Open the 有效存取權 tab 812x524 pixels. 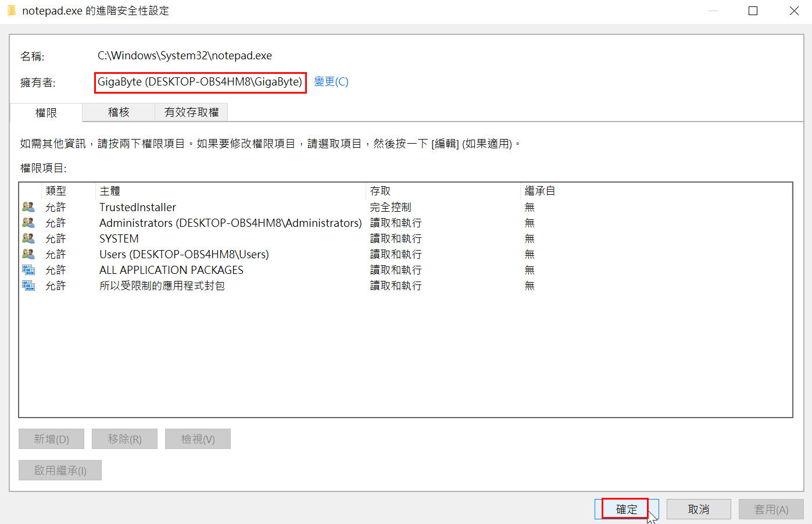(191, 112)
